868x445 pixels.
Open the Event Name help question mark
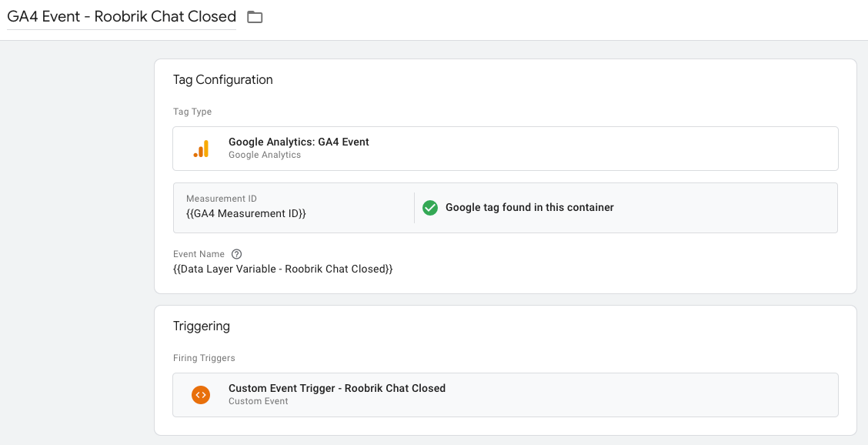(x=236, y=254)
